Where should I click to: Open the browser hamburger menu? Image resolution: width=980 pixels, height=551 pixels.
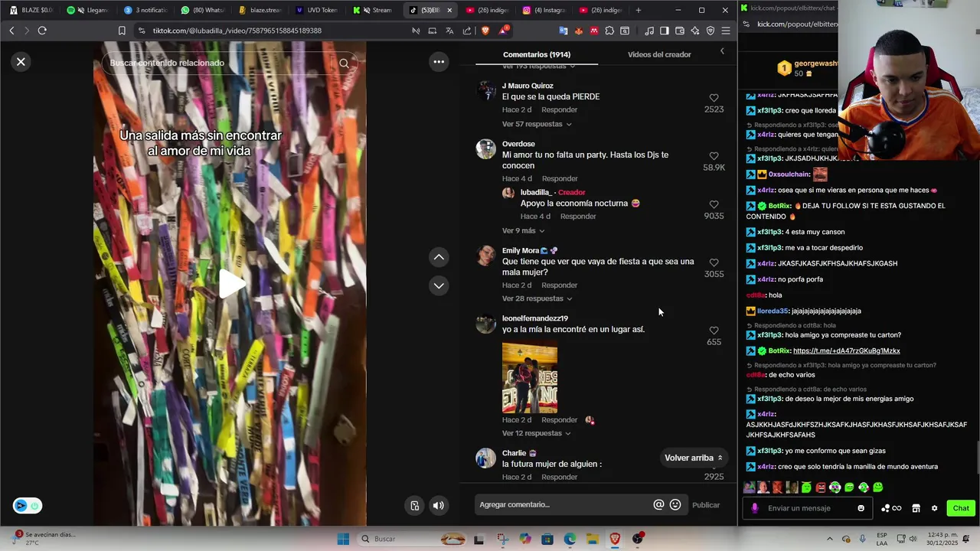726,31
